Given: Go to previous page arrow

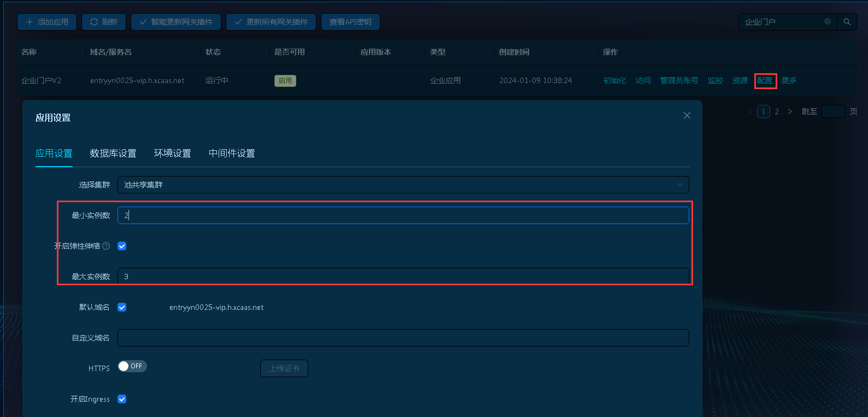Looking at the screenshot, I should pyautogui.click(x=750, y=111).
